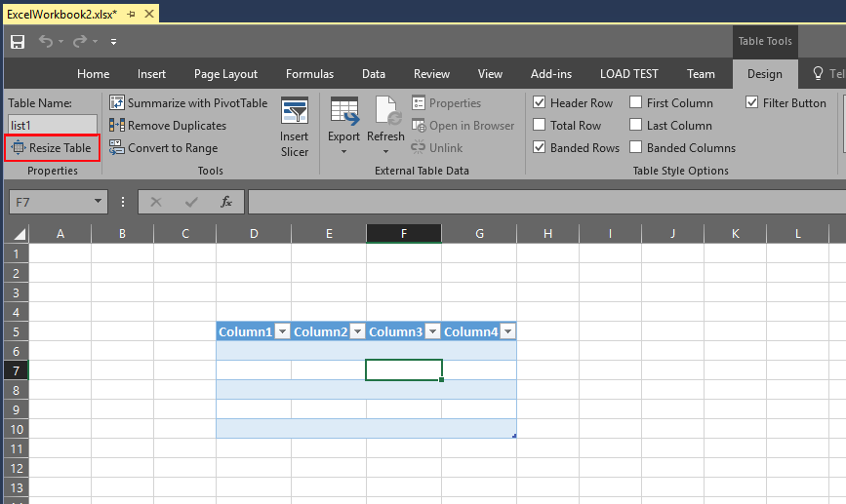The image size is (846, 504).
Task: Open the Data ribbon tab
Action: point(374,74)
